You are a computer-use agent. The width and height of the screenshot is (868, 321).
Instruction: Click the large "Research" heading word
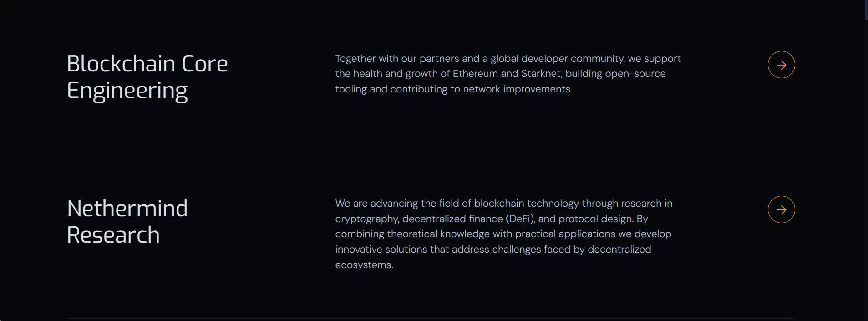click(x=113, y=235)
